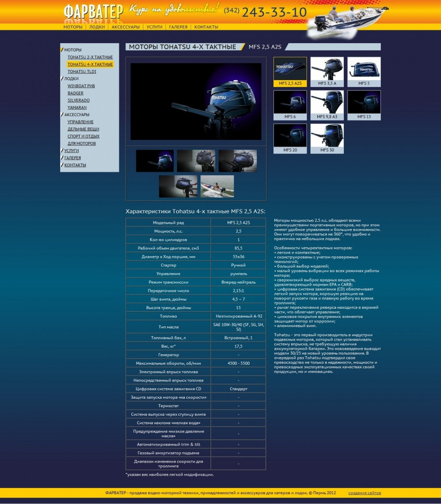The width and height of the screenshot is (441, 504).
Task: Open ЛОДКИ in top navigation
Action: (x=97, y=27)
